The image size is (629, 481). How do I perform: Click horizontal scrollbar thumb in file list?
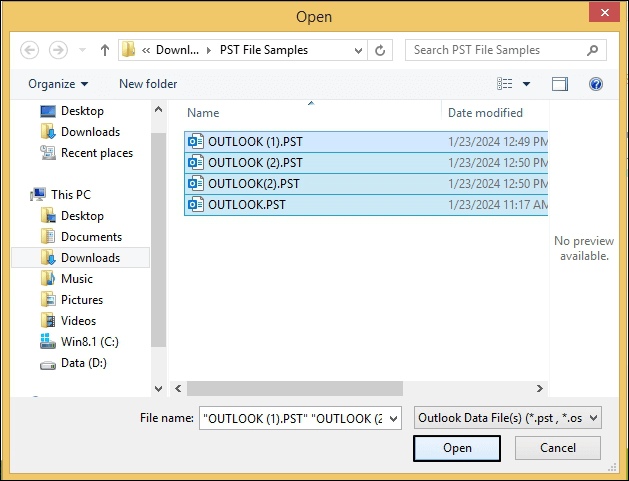[295, 388]
